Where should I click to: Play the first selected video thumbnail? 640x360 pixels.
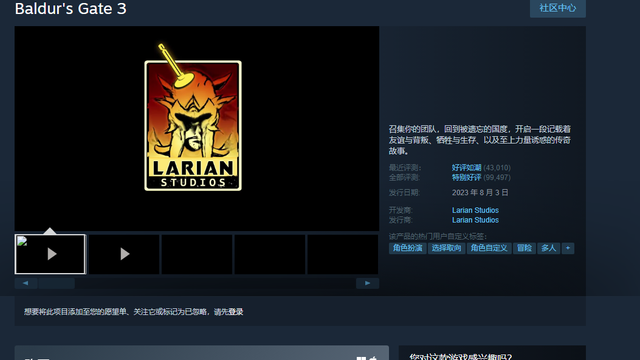[50, 254]
